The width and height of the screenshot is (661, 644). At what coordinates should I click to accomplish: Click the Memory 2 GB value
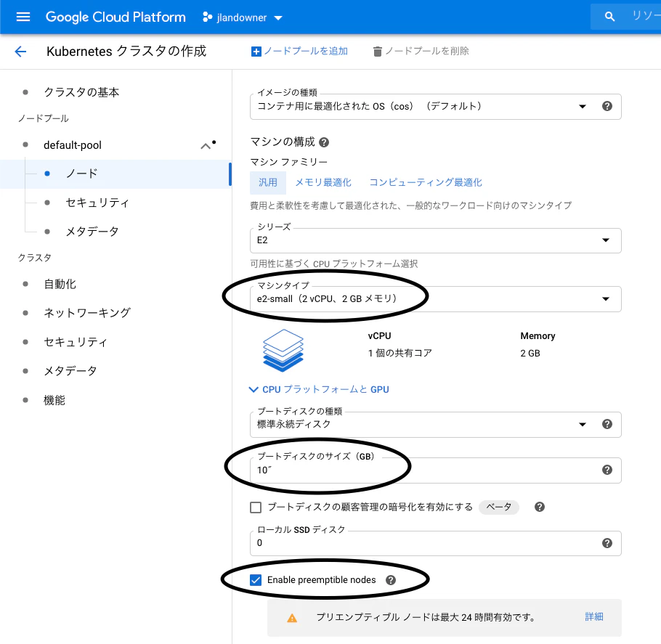530,354
